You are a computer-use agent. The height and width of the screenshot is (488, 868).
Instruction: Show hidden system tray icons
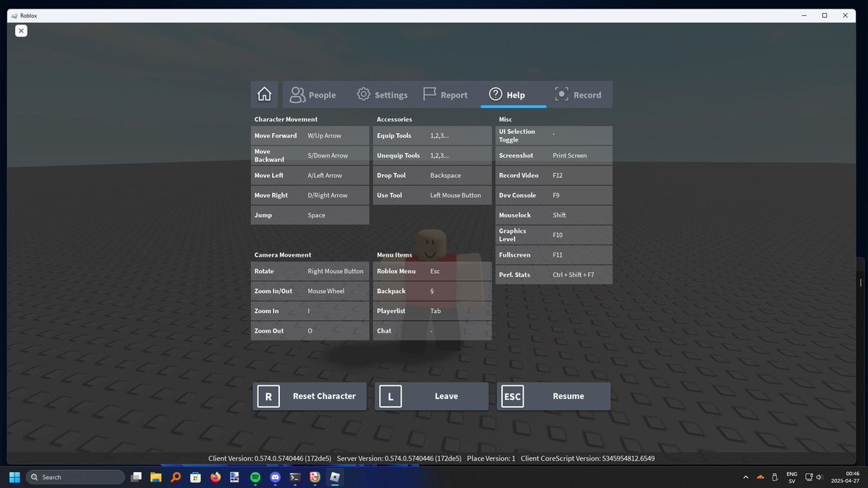coord(746,477)
